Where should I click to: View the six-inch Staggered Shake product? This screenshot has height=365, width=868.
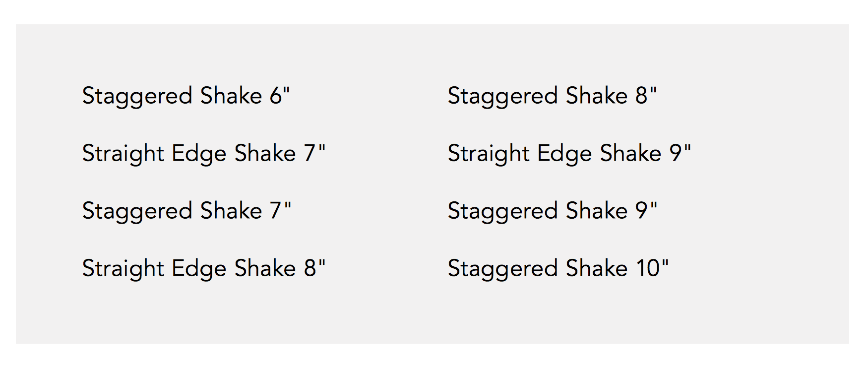pos(186,96)
